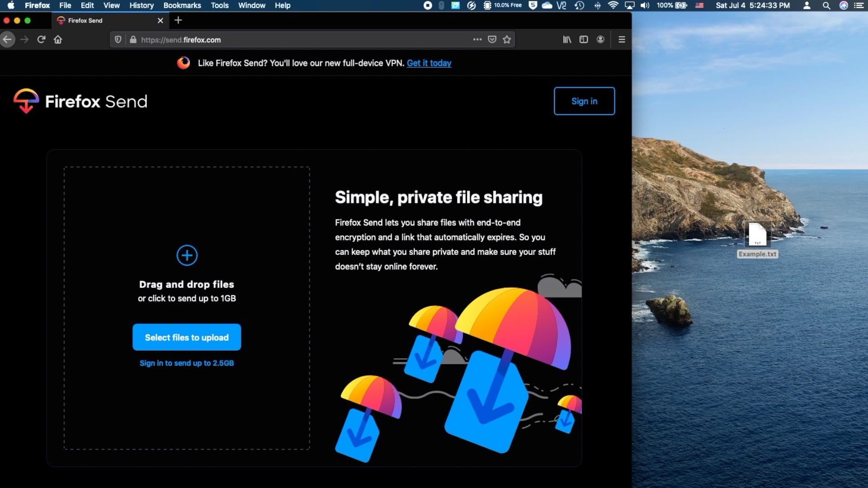
Task: Click the forward navigation arrow
Action: tap(24, 40)
